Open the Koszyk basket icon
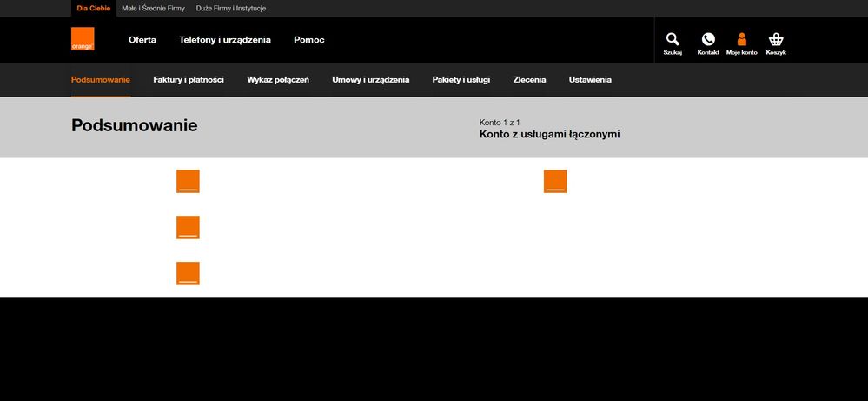 point(776,40)
